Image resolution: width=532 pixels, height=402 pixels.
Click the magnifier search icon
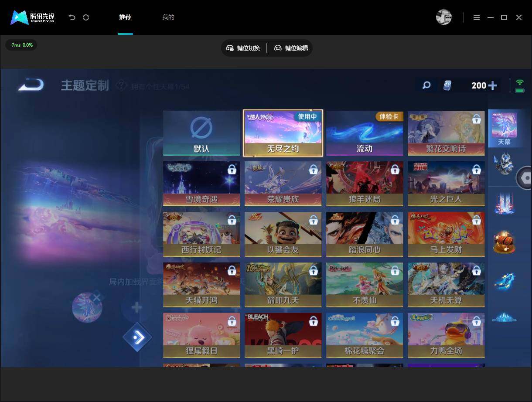(x=426, y=85)
